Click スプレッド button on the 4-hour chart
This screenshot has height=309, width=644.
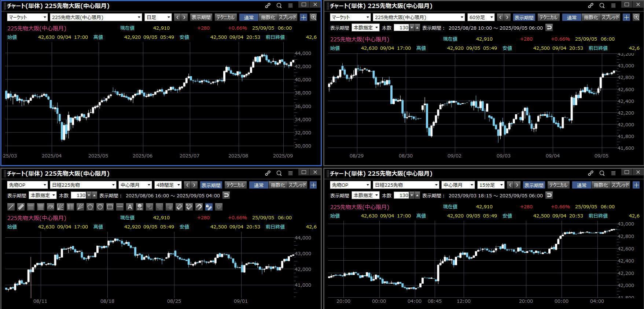tap(297, 185)
